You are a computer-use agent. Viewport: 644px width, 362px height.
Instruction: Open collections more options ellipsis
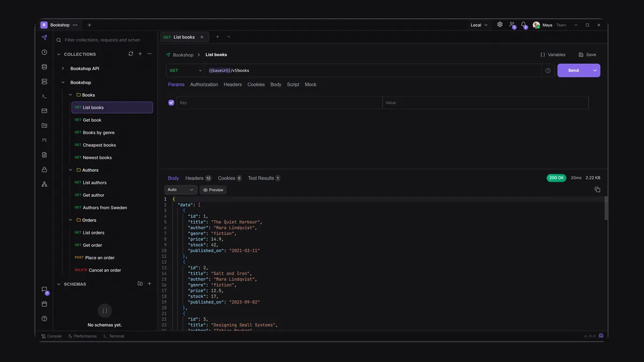tap(150, 54)
